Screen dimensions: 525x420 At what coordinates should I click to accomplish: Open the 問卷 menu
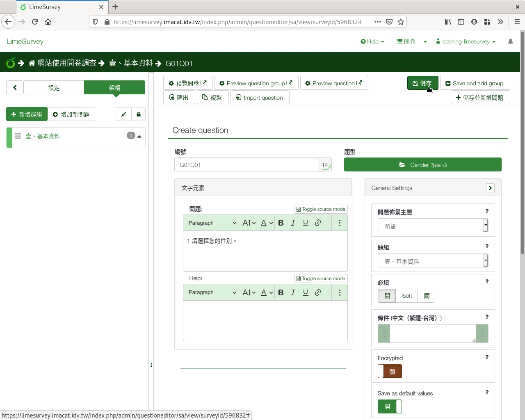pyautogui.click(x=406, y=41)
